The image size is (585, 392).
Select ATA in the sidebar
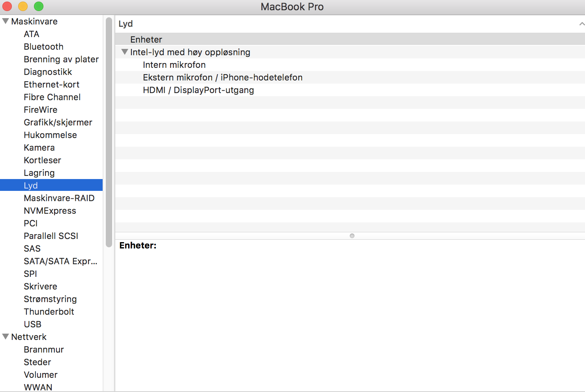coord(32,34)
